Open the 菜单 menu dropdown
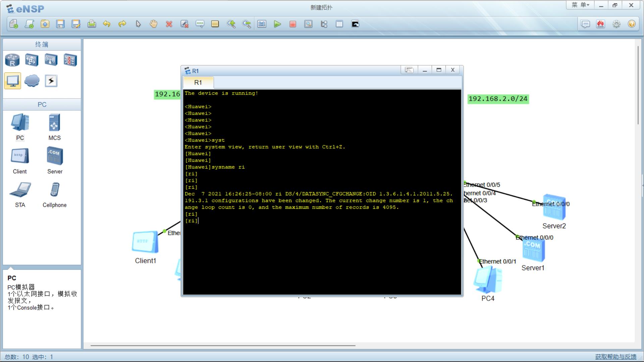644x362 pixels. (x=581, y=5)
